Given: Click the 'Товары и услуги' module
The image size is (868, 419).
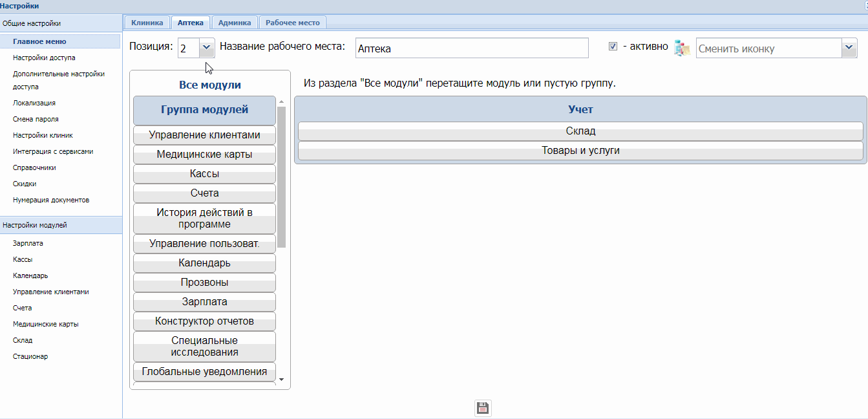Looking at the screenshot, I should click(x=580, y=151).
